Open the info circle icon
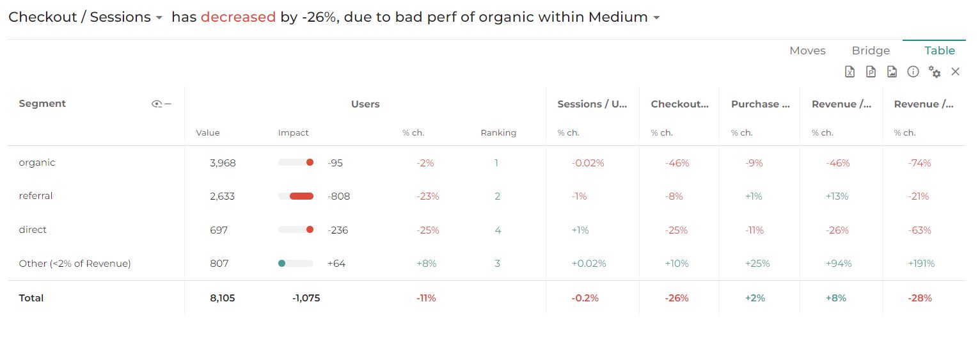The width and height of the screenshot is (980, 350). pos(913,72)
